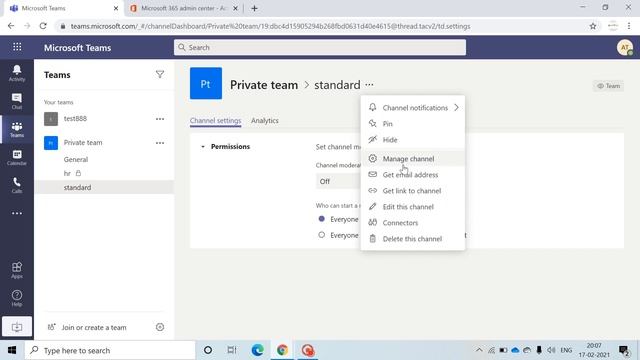Select Get email address
This screenshot has height=360, width=640.
(413, 175)
